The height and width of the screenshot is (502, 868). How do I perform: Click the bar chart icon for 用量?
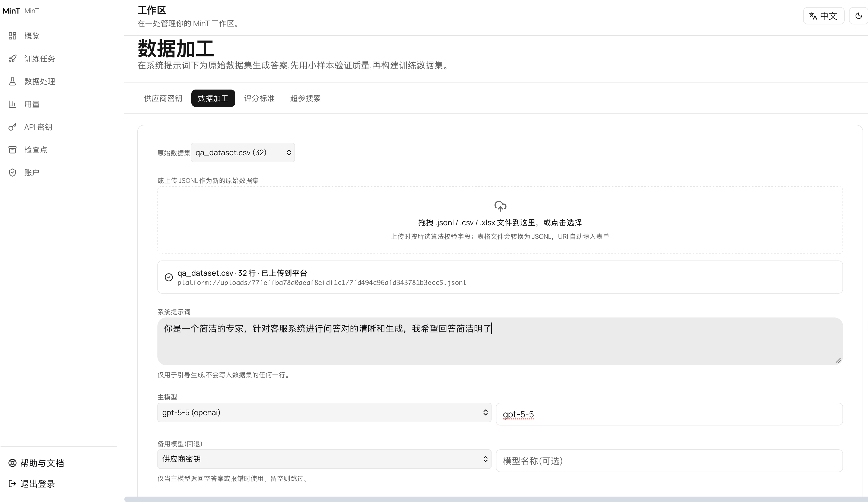[x=12, y=104]
